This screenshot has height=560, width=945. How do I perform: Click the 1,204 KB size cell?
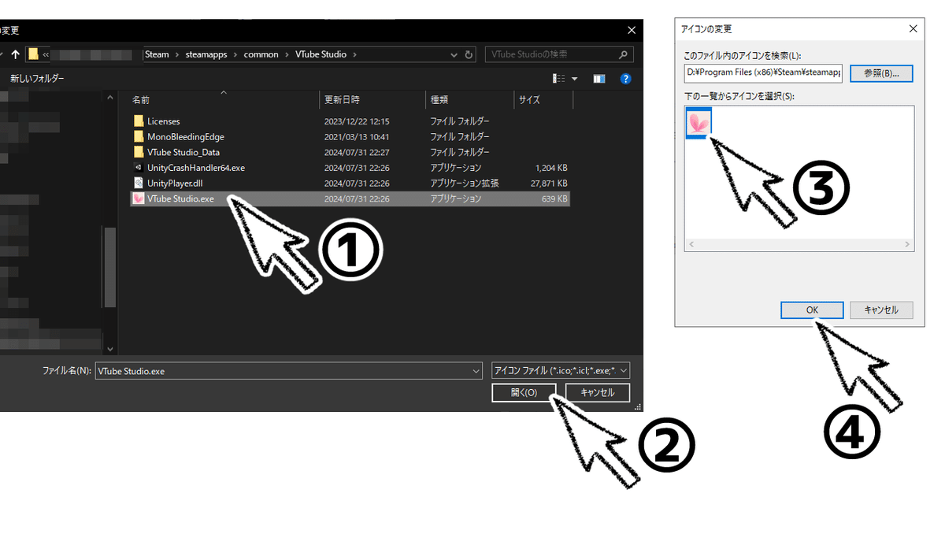pyautogui.click(x=551, y=168)
